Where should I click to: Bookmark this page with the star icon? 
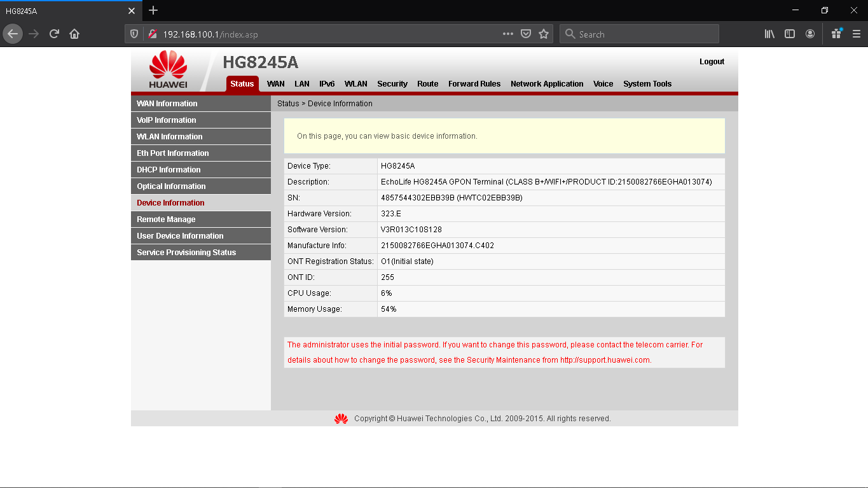point(544,33)
